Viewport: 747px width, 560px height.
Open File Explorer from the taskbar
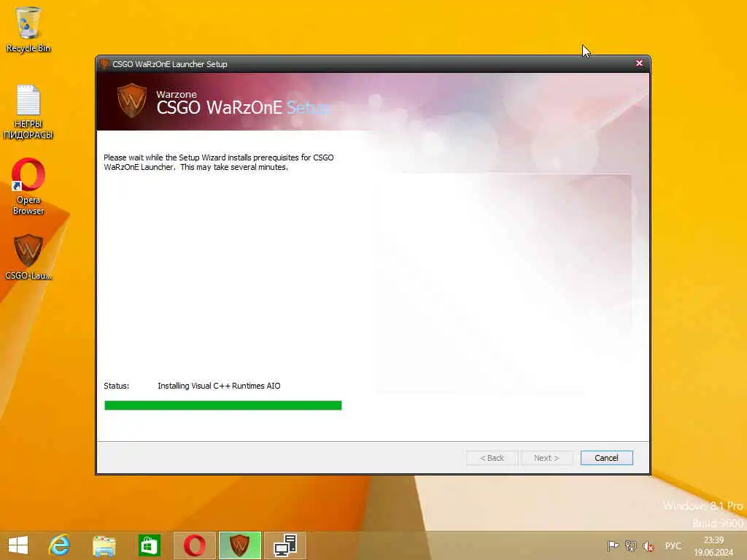point(104,545)
